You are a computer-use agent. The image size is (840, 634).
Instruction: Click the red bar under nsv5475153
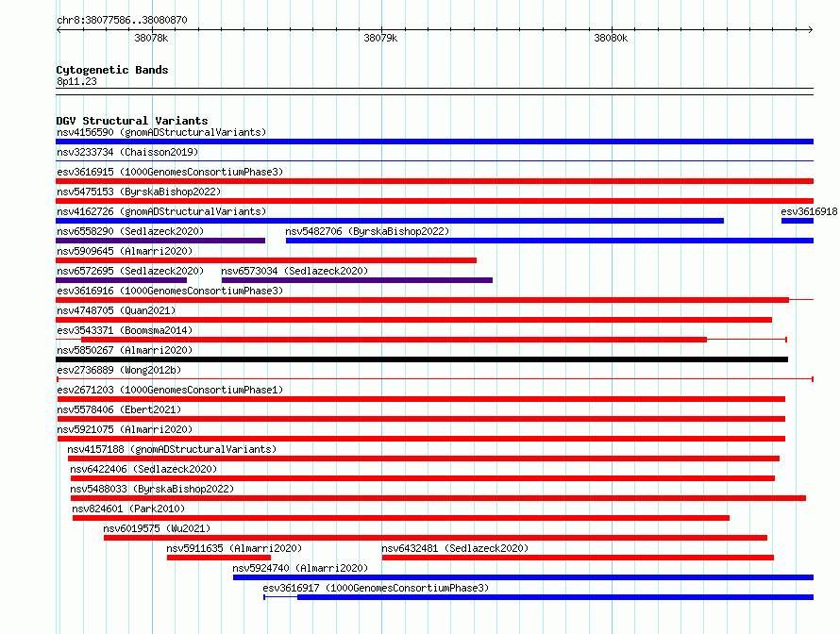pos(434,201)
